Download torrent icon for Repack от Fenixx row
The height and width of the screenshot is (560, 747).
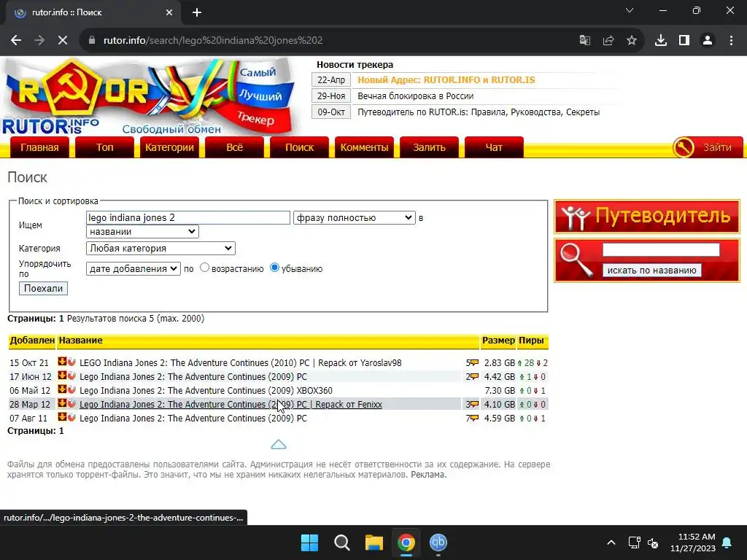[x=62, y=403]
